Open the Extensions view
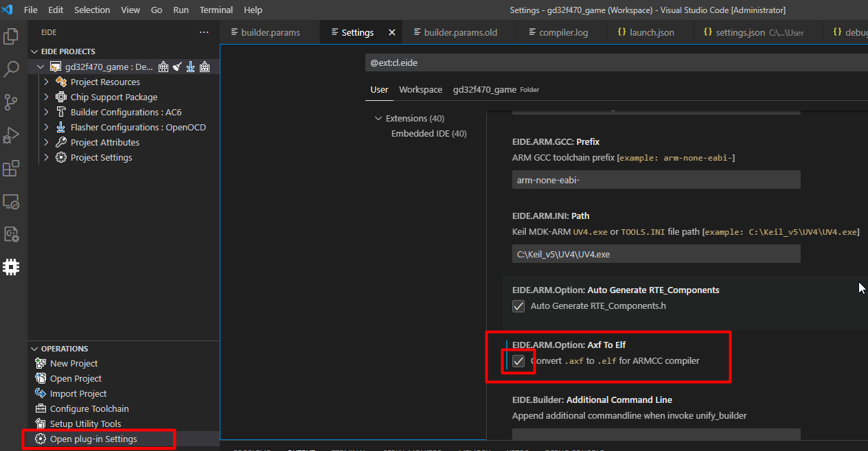 (11, 168)
